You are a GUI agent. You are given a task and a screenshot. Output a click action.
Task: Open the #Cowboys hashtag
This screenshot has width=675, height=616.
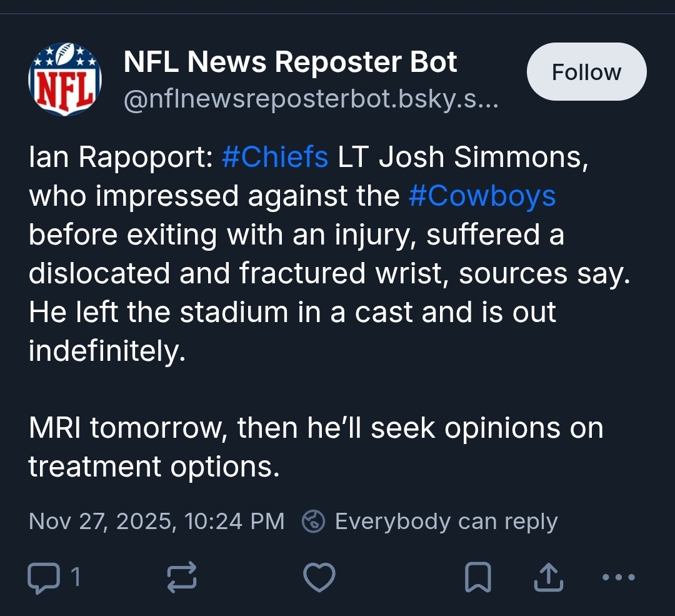[x=482, y=196]
